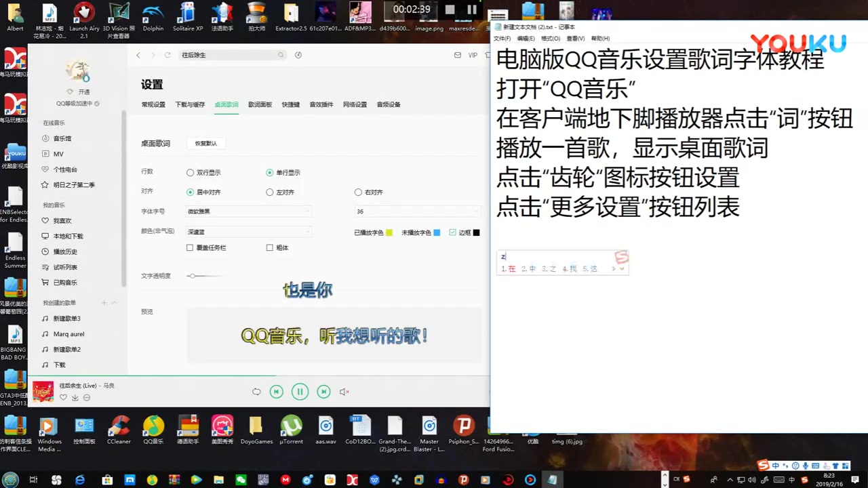Open 试听列表 in the sidebar

65,267
